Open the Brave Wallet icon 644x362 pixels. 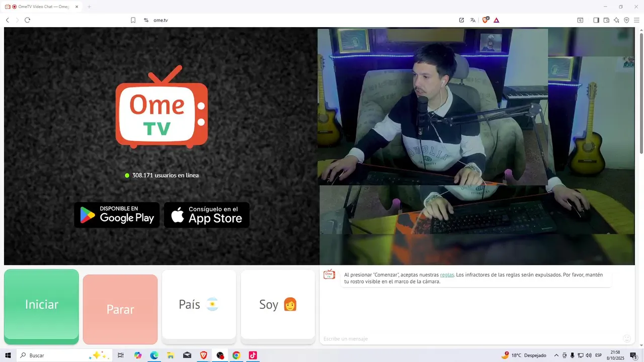coord(606,20)
